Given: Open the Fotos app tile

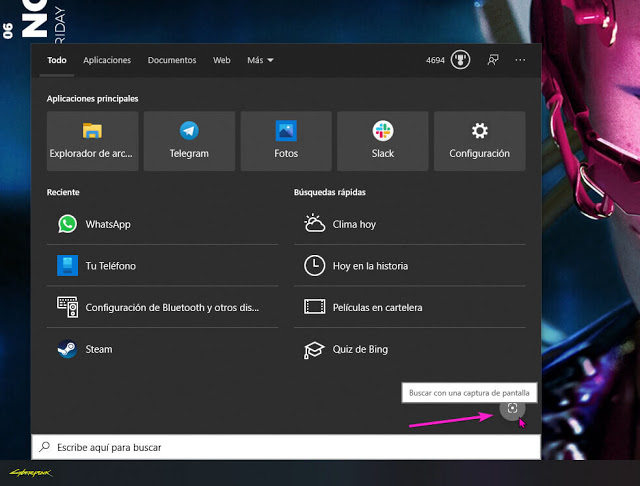Looking at the screenshot, I should 286,141.
